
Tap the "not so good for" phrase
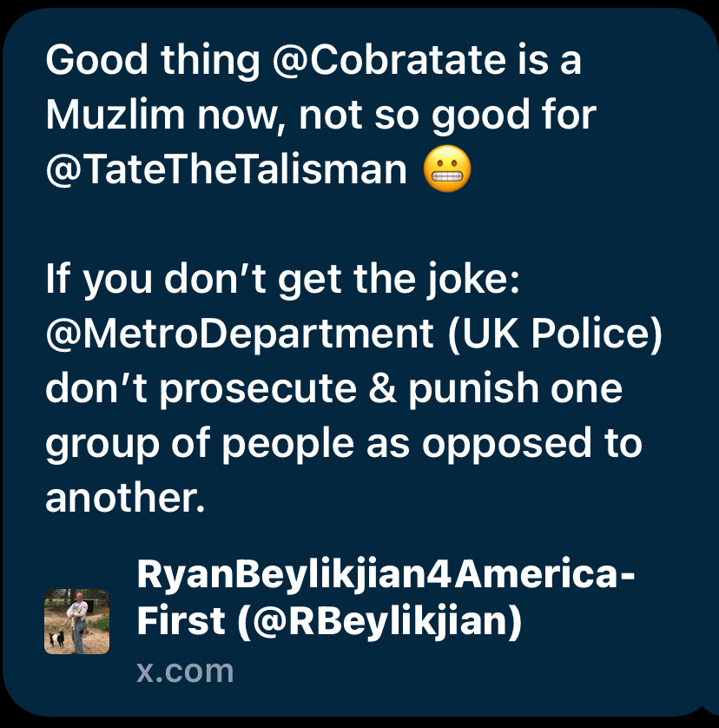[x=447, y=115]
